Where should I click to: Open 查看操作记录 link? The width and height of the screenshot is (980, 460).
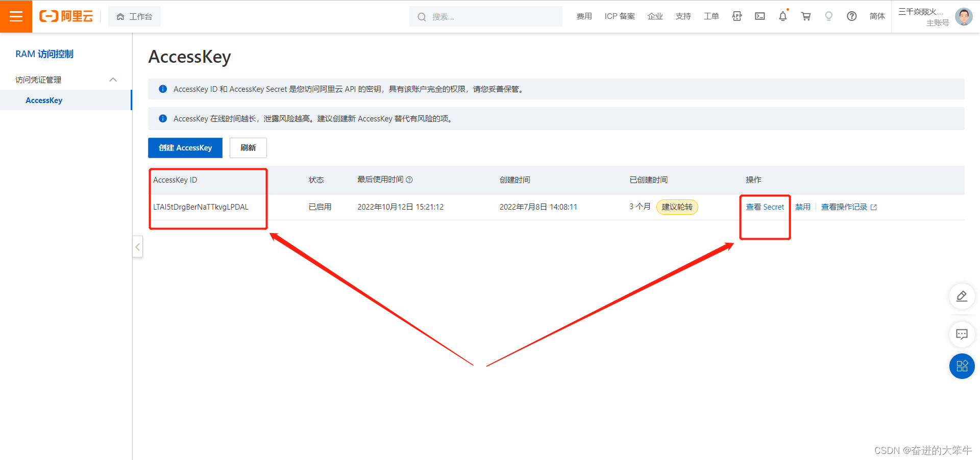click(844, 207)
